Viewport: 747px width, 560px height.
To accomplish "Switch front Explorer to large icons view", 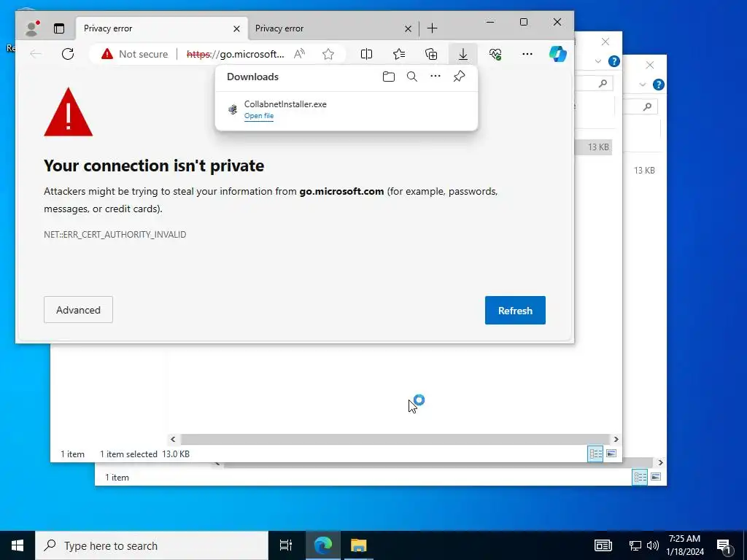I will pyautogui.click(x=611, y=454).
